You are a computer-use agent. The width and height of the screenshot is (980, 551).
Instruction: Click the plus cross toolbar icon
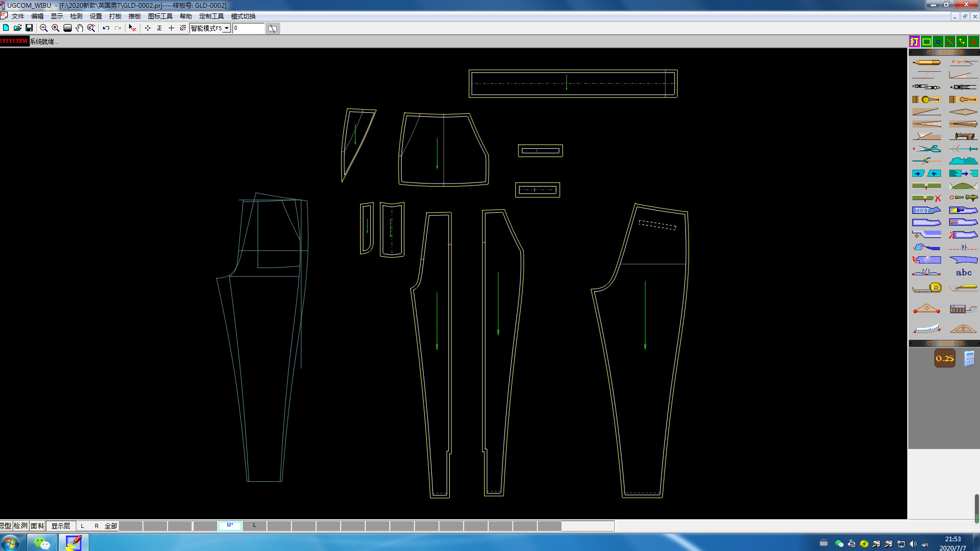pyautogui.click(x=171, y=28)
